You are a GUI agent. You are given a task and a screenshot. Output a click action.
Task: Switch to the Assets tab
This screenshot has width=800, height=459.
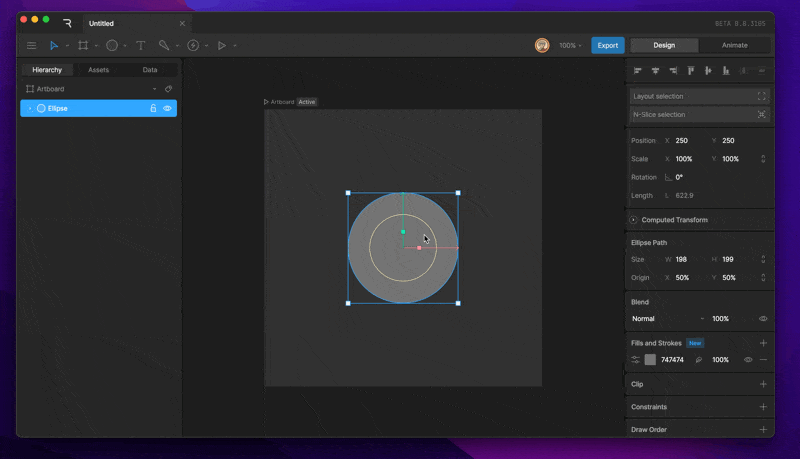(98, 70)
